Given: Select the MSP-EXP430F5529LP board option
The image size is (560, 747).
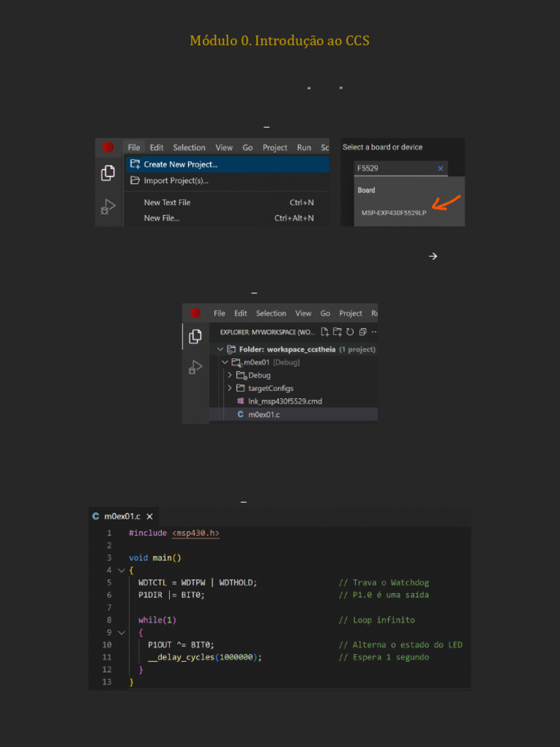Looking at the screenshot, I should tap(394, 213).
